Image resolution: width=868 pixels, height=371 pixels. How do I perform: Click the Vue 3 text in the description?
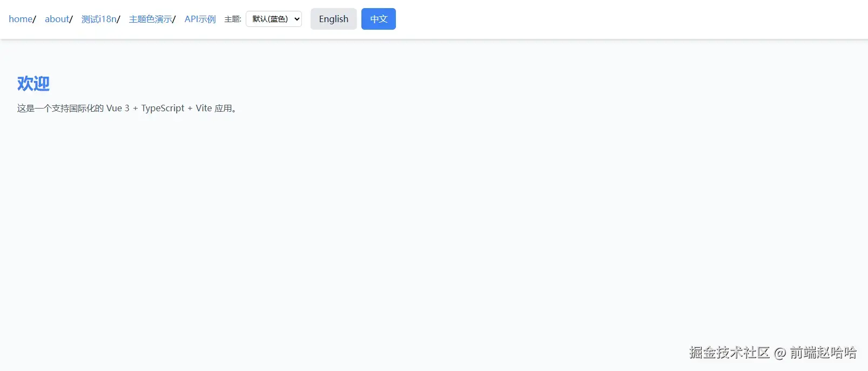point(118,108)
